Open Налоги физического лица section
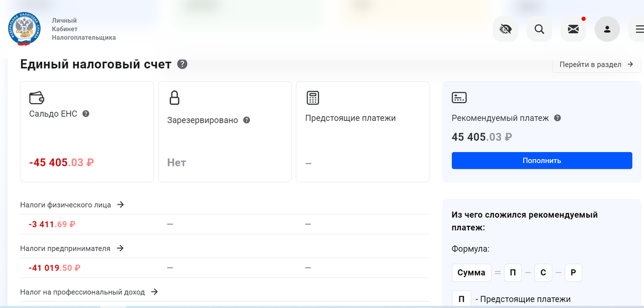 [x=72, y=205]
